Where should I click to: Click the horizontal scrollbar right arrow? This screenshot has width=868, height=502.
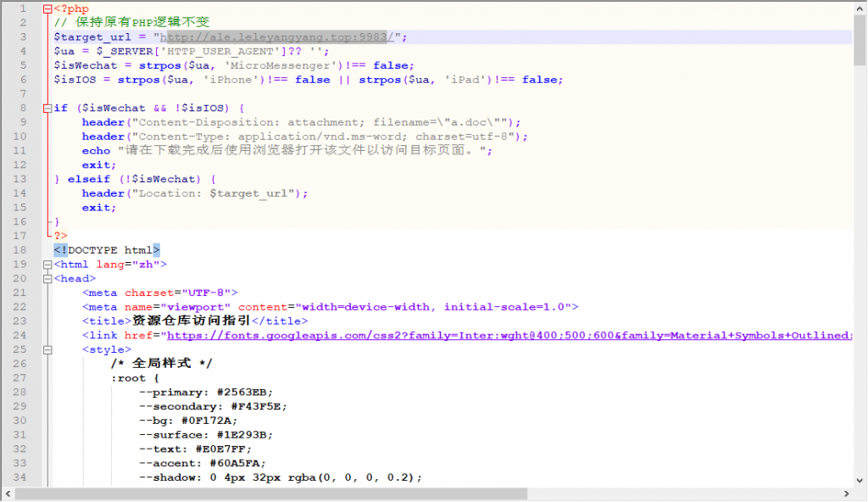coord(846,494)
